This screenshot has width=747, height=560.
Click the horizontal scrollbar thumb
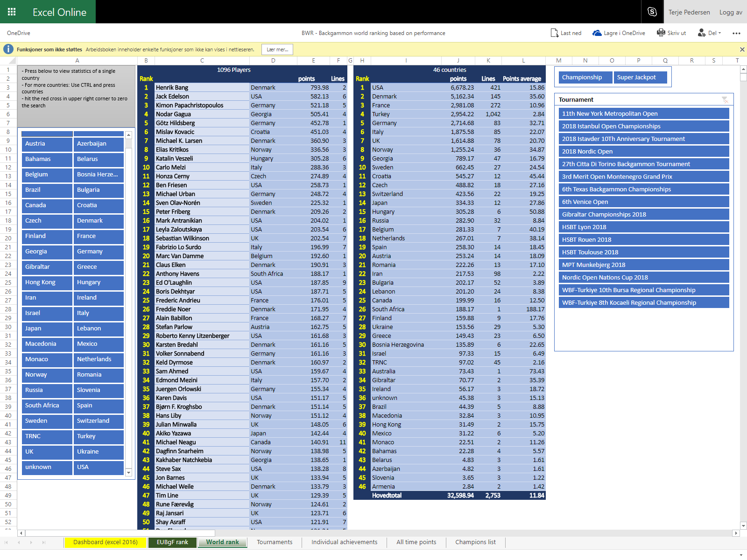[x=120, y=533]
